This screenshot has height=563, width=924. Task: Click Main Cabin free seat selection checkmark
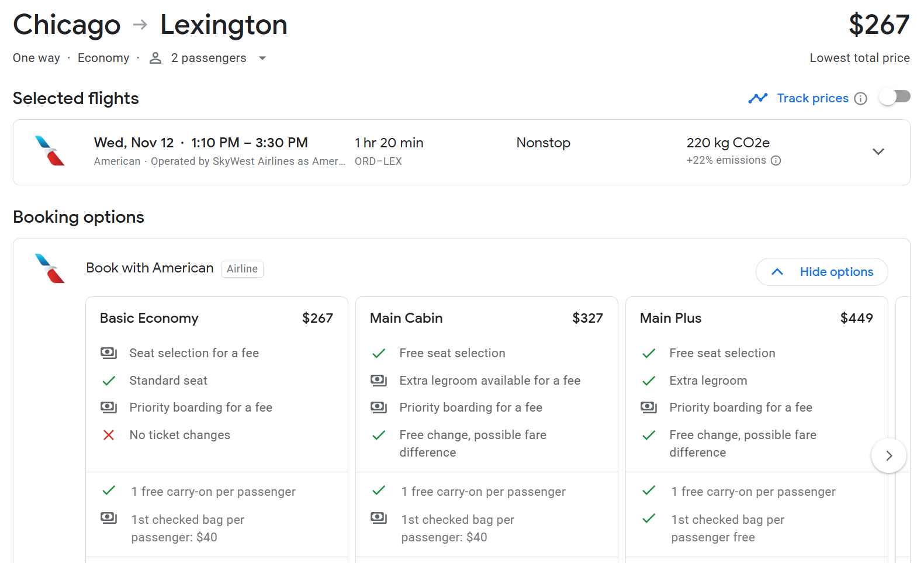[x=379, y=353]
